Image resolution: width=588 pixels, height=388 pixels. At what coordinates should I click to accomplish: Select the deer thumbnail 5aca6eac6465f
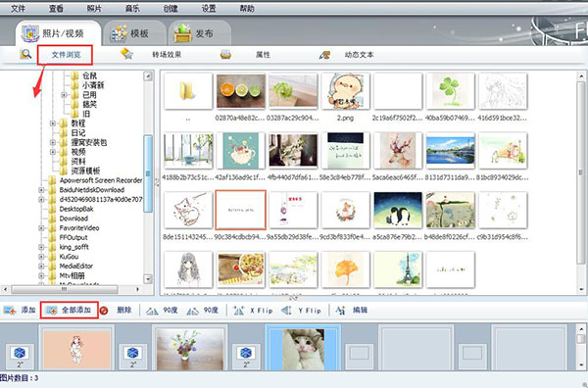(x=398, y=151)
